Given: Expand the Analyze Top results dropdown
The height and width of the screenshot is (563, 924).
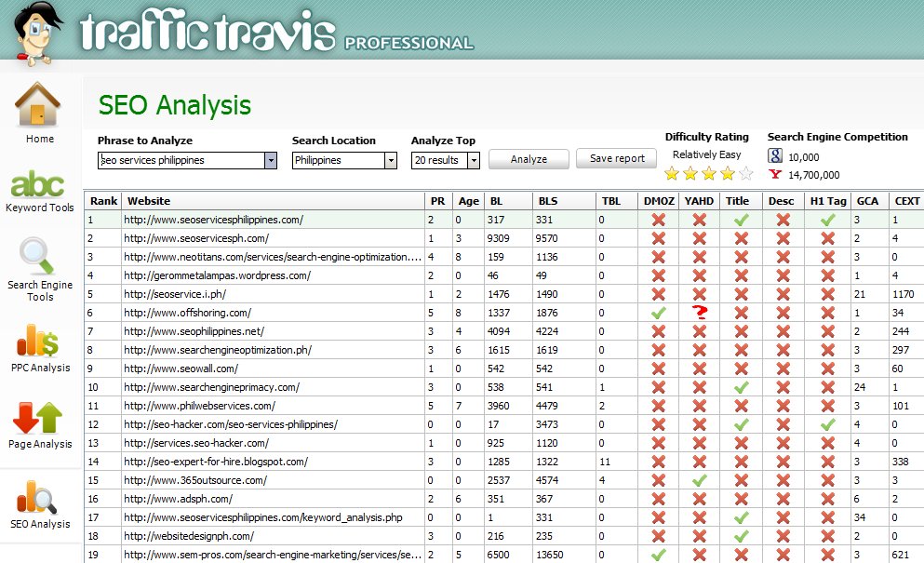Looking at the screenshot, I should pyautogui.click(x=474, y=160).
